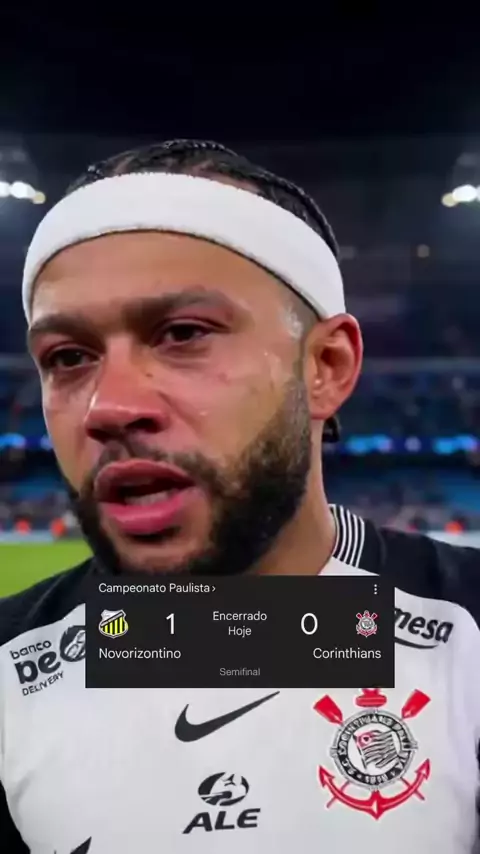480x854 pixels.
Task: Click the ALE sponsor logo on jersey
Action: [x=222, y=803]
